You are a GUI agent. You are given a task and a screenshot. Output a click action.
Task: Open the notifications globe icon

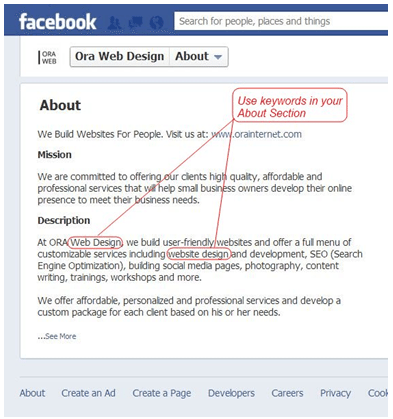coord(156,23)
